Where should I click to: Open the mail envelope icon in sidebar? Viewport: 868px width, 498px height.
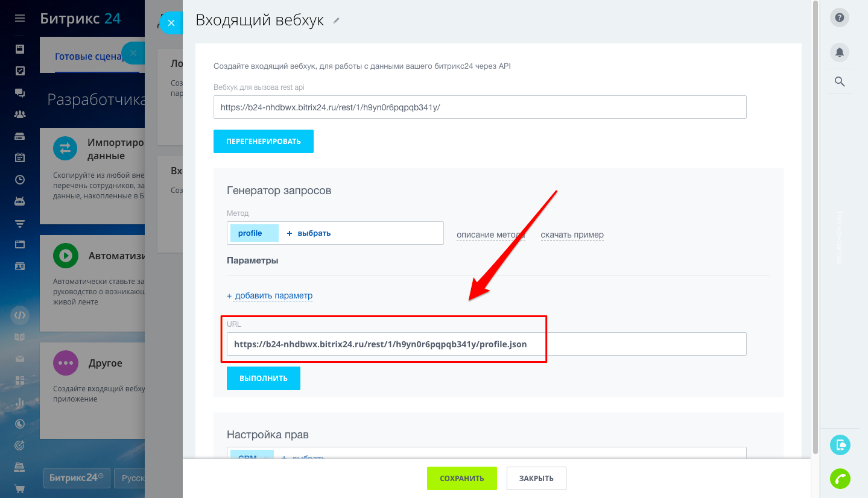(x=20, y=359)
